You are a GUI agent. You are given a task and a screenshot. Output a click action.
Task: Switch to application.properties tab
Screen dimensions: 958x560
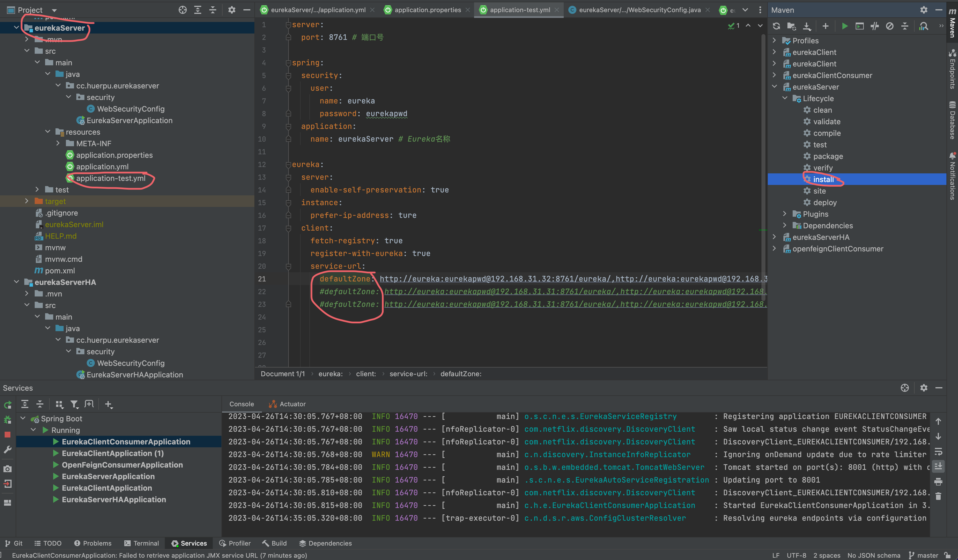click(427, 10)
